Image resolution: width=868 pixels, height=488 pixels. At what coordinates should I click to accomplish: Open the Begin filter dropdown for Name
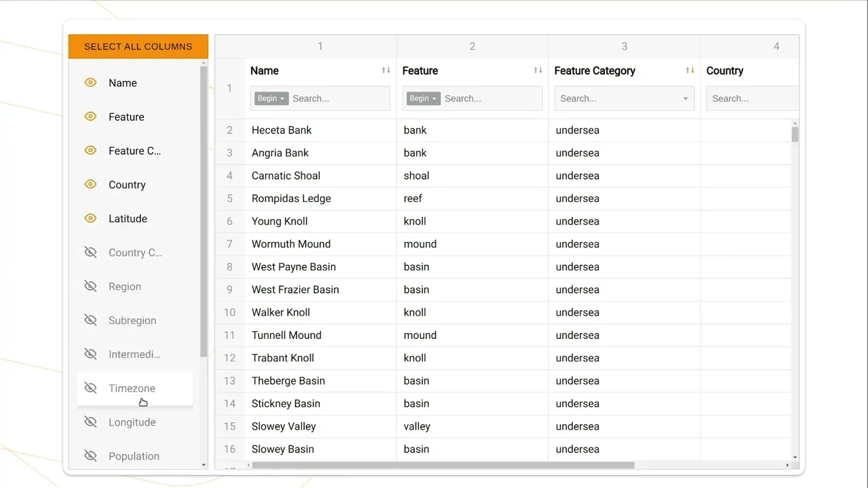(271, 98)
